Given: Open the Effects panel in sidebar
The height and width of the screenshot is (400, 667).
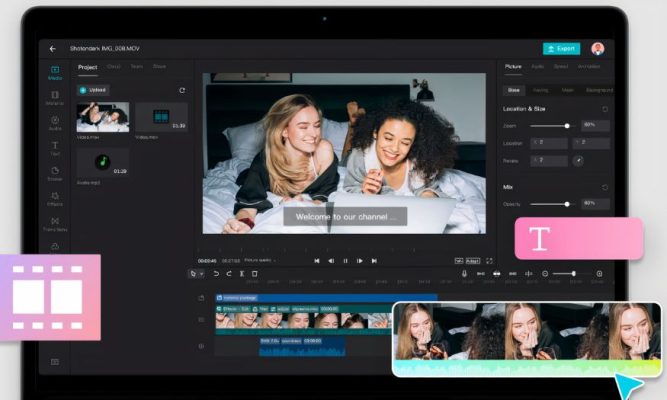Looking at the screenshot, I should [55, 198].
